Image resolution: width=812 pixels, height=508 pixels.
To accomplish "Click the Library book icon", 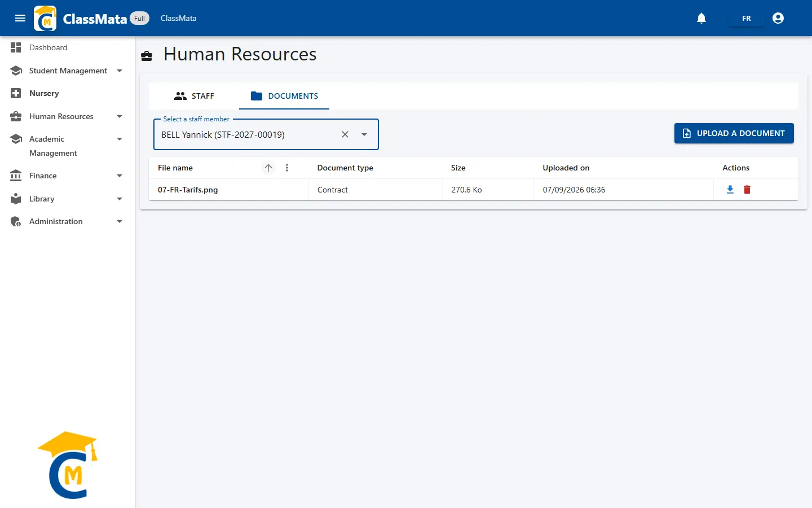I will (16, 199).
